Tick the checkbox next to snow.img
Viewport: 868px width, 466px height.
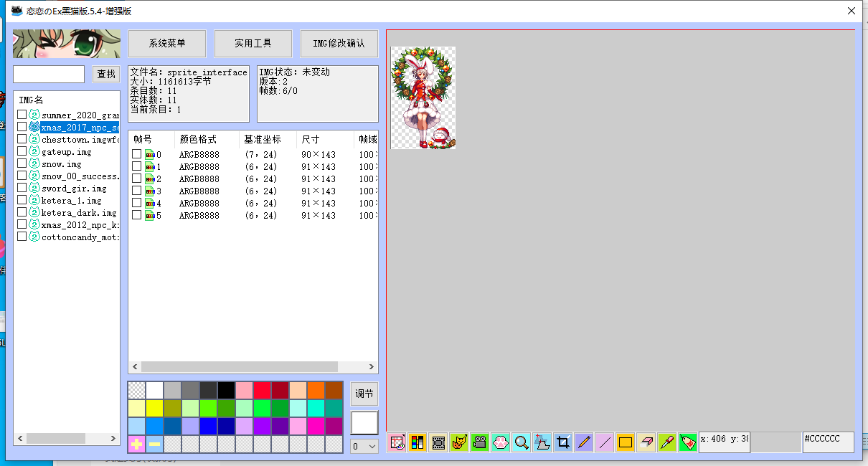click(22, 163)
